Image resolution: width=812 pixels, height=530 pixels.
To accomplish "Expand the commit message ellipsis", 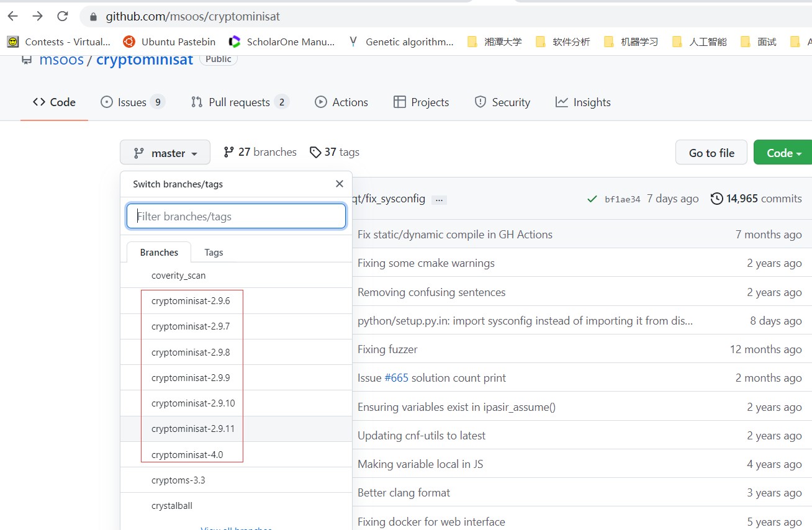I will coord(439,199).
